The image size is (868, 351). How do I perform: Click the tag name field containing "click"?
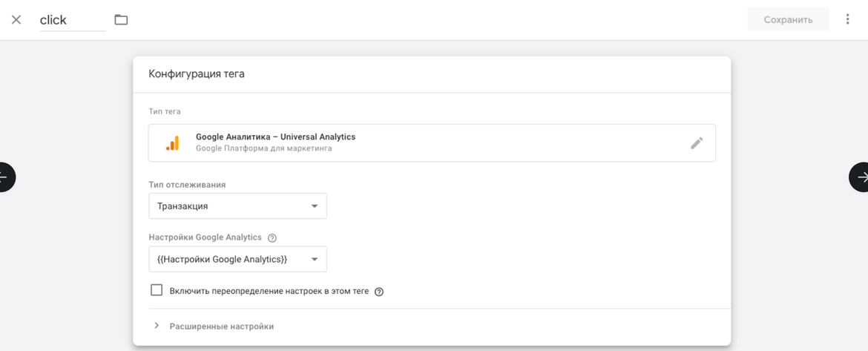71,20
